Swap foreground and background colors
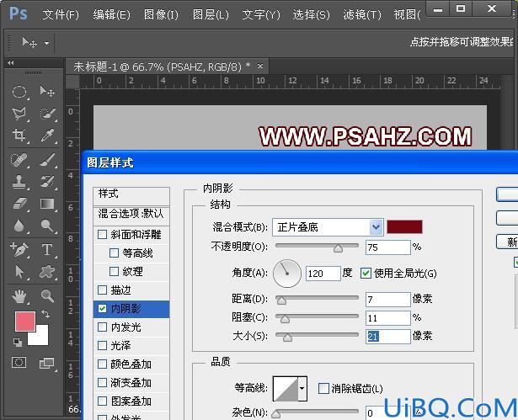Viewport: 518px width, 420px height. point(46,314)
